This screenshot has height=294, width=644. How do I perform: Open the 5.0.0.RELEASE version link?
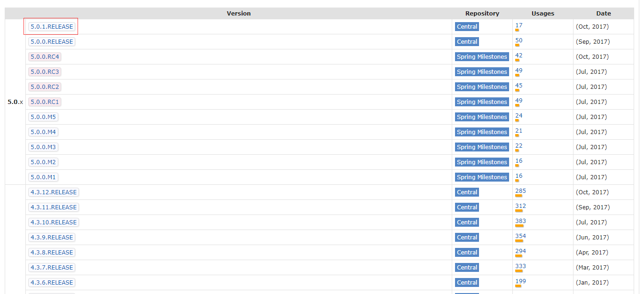pyautogui.click(x=52, y=42)
